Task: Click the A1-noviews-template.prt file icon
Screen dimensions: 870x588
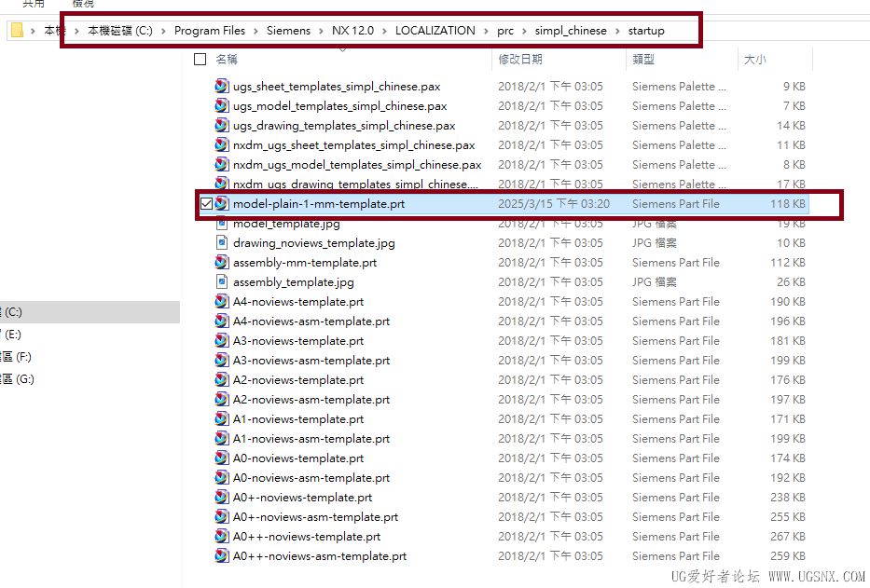Action: click(221, 418)
